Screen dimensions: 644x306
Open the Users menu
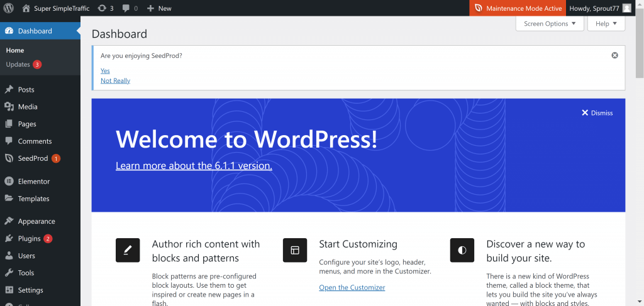click(x=40, y=256)
